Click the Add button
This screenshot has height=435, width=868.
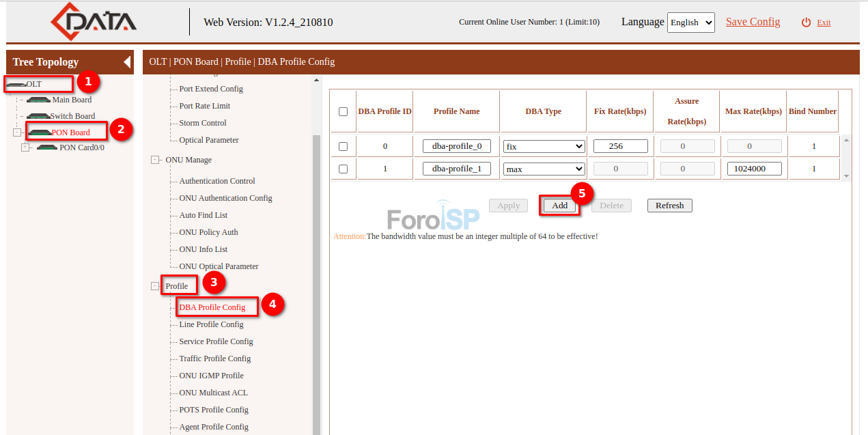559,205
